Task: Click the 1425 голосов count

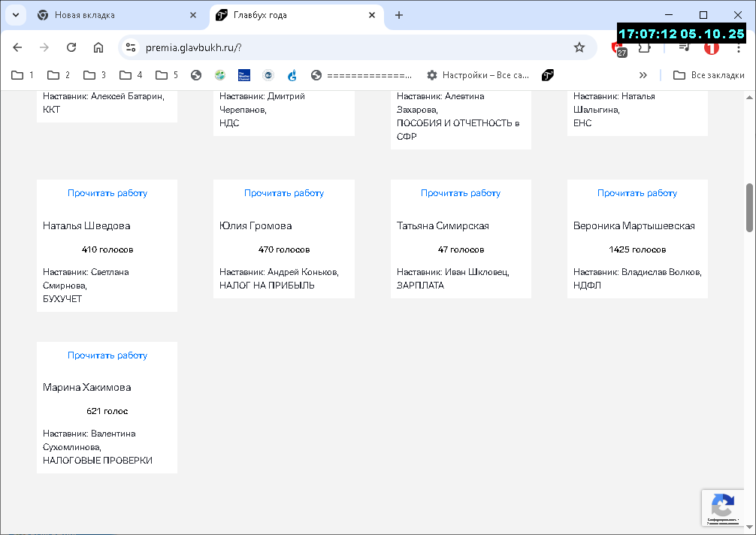Action: tap(637, 249)
